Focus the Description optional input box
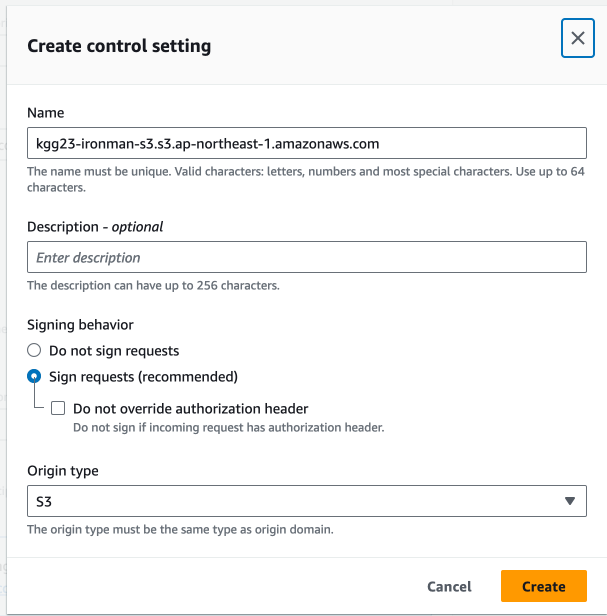607x616 pixels. pyautogui.click(x=306, y=257)
